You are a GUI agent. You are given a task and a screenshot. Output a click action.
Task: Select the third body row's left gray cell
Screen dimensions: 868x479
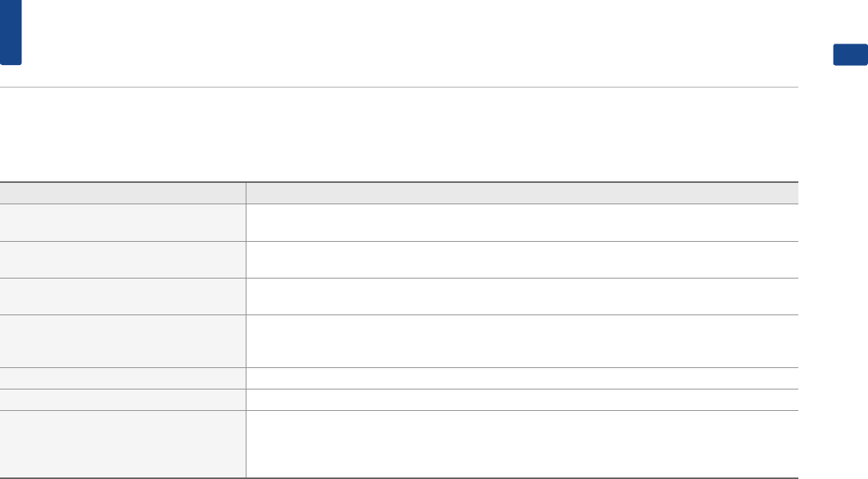coord(122,296)
